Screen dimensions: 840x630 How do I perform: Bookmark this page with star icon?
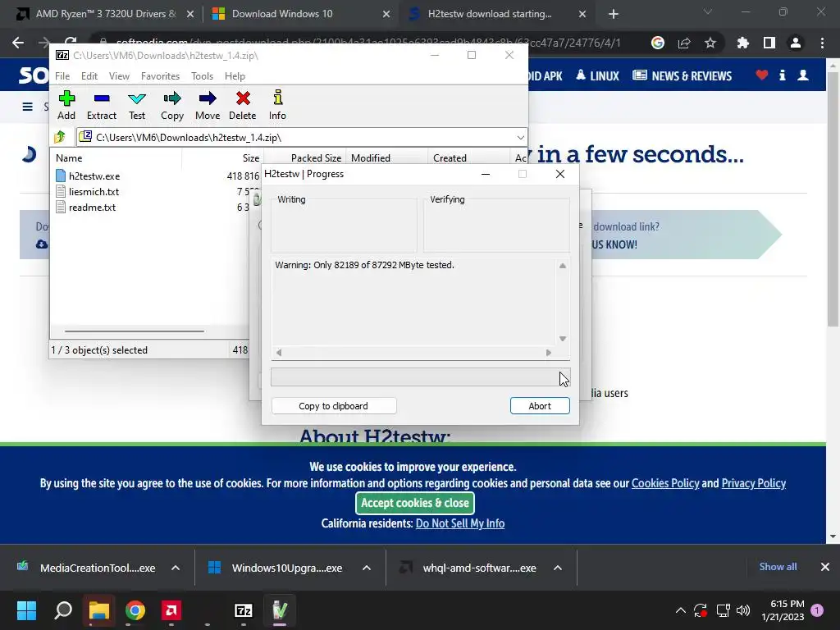pos(710,43)
